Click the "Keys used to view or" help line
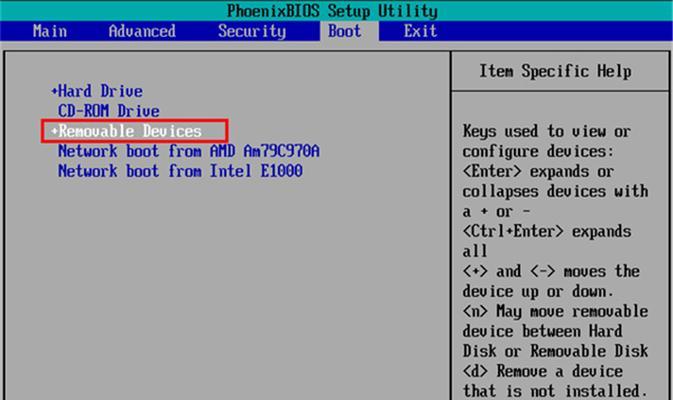The height and width of the screenshot is (400, 673). [x=547, y=131]
